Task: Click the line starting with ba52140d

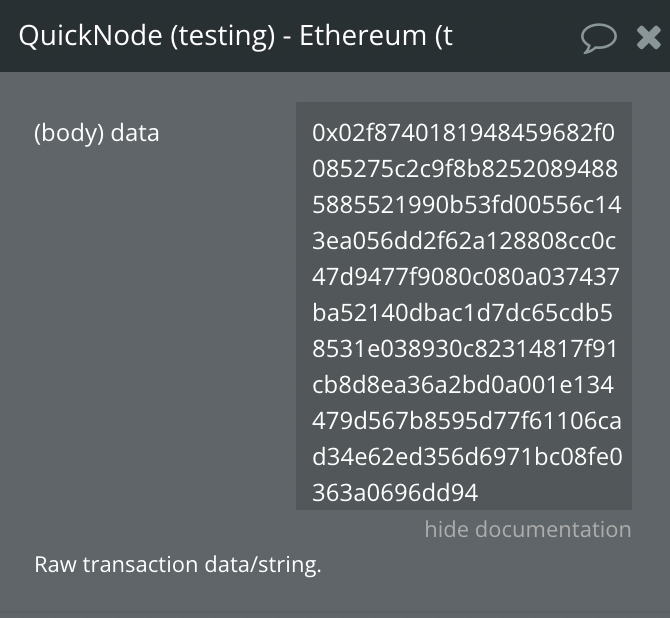Action: point(462,312)
